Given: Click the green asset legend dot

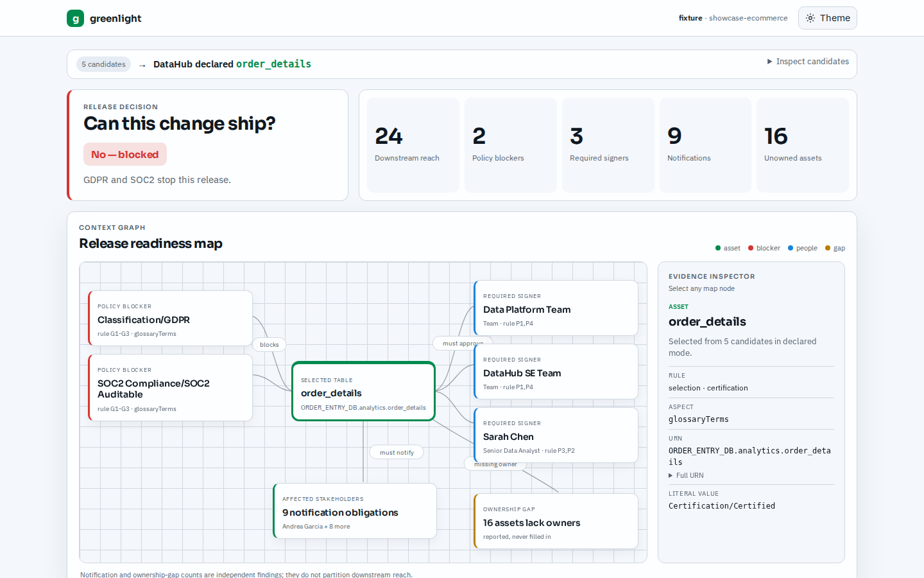Looking at the screenshot, I should [x=718, y=248].
